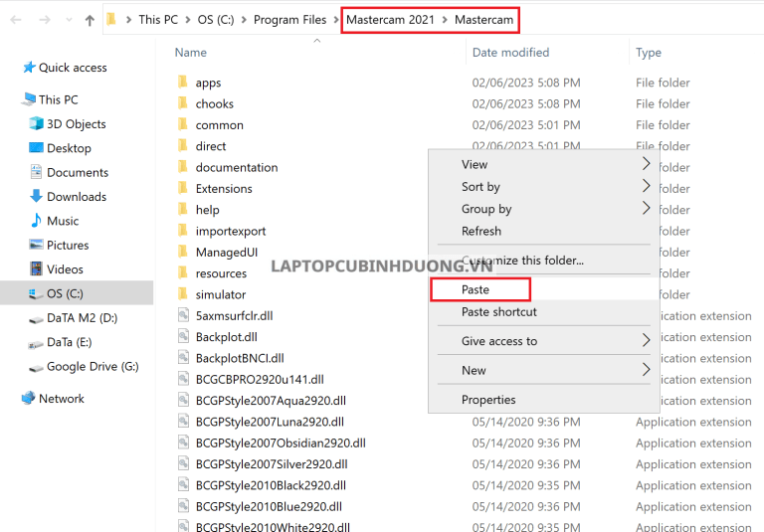Select the 5axmsurfclr.dll file
The image size is (764, 532).
coord(234,315)
